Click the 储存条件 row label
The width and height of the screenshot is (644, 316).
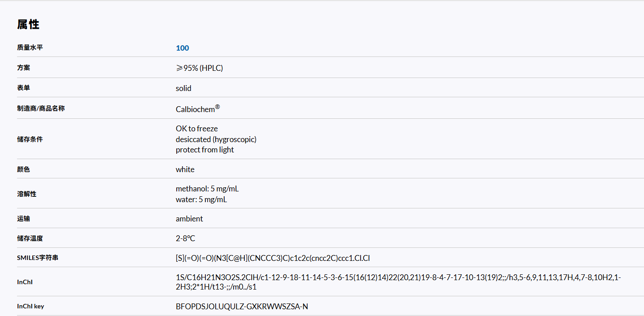30,139
